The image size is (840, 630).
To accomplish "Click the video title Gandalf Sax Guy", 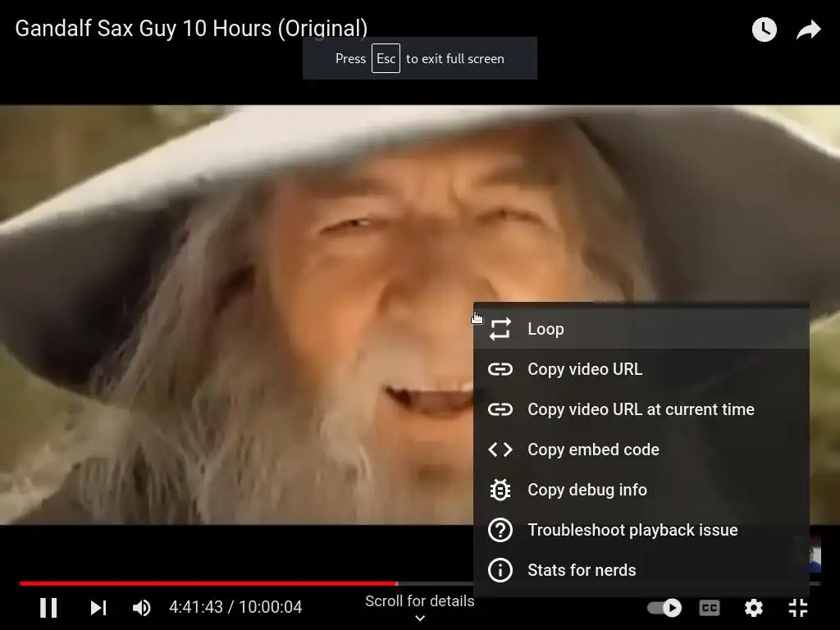I will tap(191, 29).
